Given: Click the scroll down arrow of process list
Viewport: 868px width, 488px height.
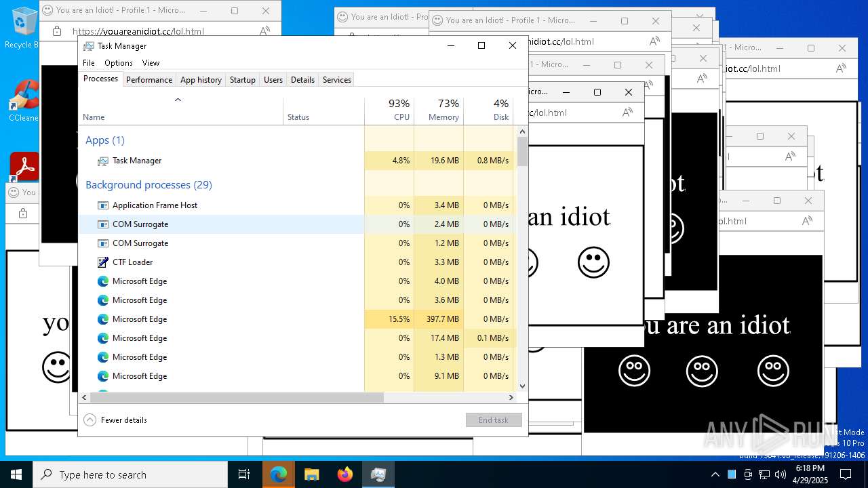Looking at the screenshot, I should tap(522, 386).
